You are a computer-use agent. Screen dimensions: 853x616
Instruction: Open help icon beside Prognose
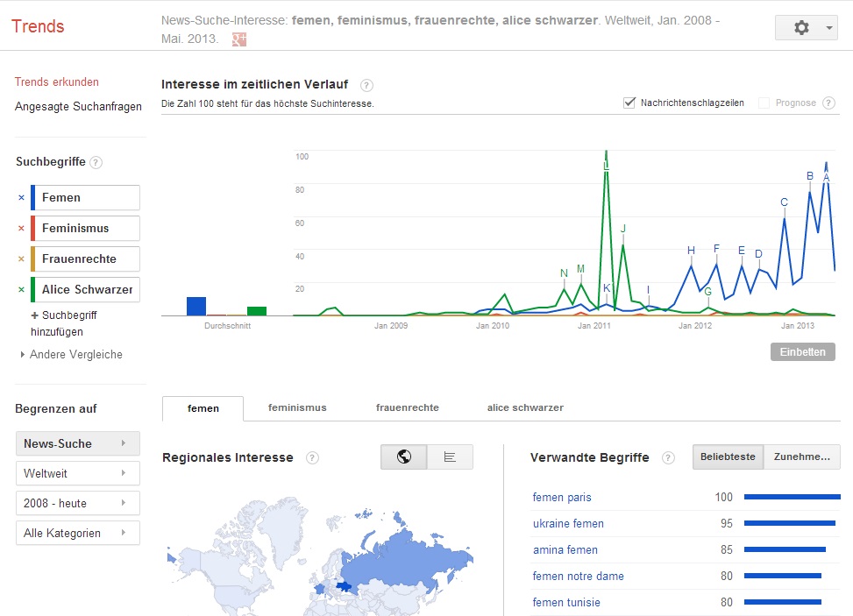coord(828,103)
